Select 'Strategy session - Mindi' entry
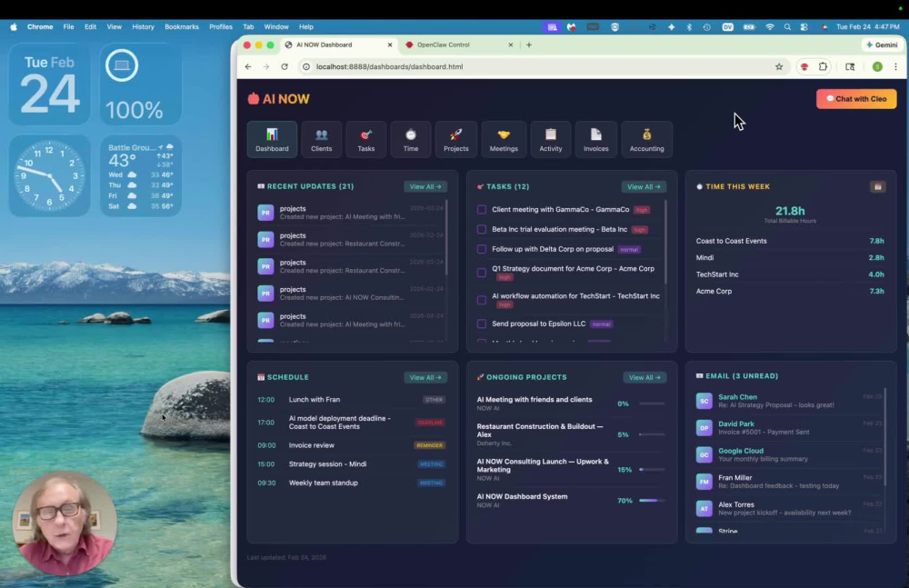The image size is (909, 588). pos(352,463)
